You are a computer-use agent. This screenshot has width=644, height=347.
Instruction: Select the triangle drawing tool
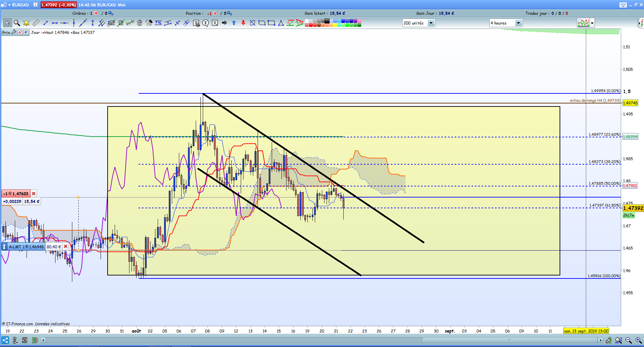coord(281,23)
